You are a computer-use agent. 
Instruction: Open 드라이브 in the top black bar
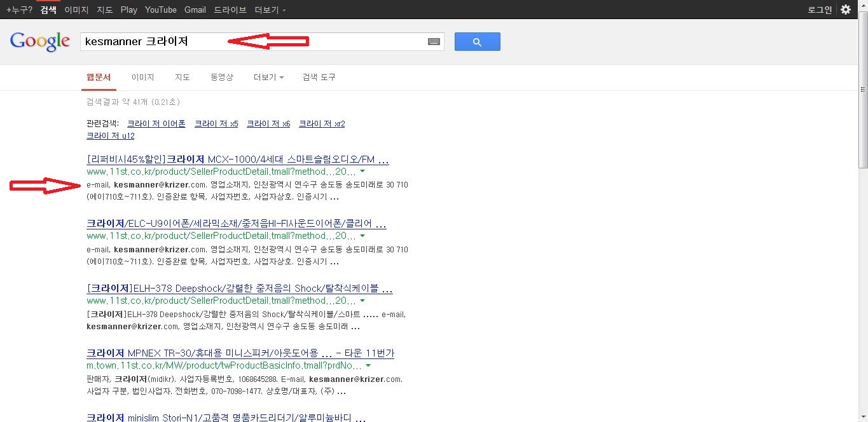(x=230, y=10)
